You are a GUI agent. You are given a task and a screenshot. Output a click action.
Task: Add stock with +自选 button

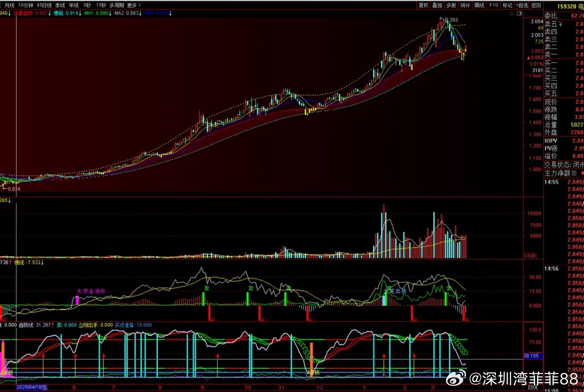tap(522, 5)
